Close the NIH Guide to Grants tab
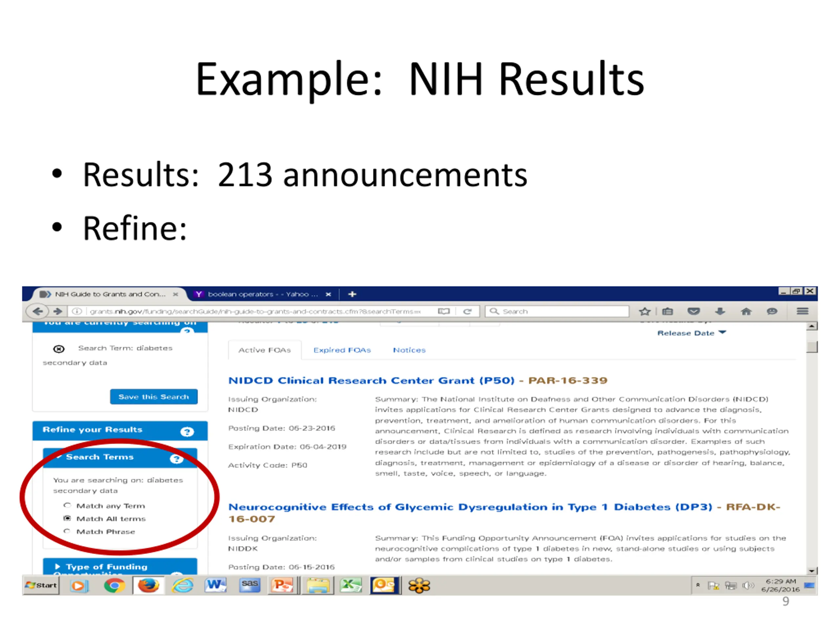The height and width of the screenshot is (630, 840). (x=176, y=294)
